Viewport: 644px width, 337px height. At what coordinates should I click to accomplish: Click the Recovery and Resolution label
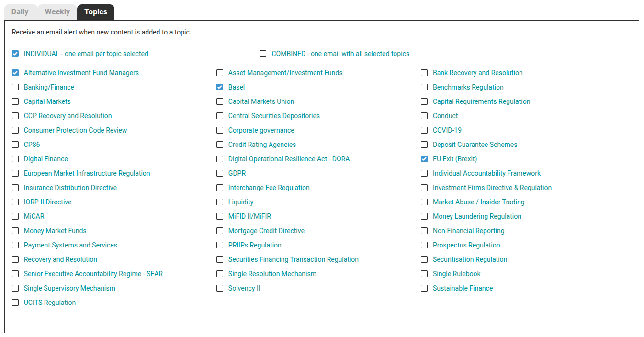[x=60, y=259]
